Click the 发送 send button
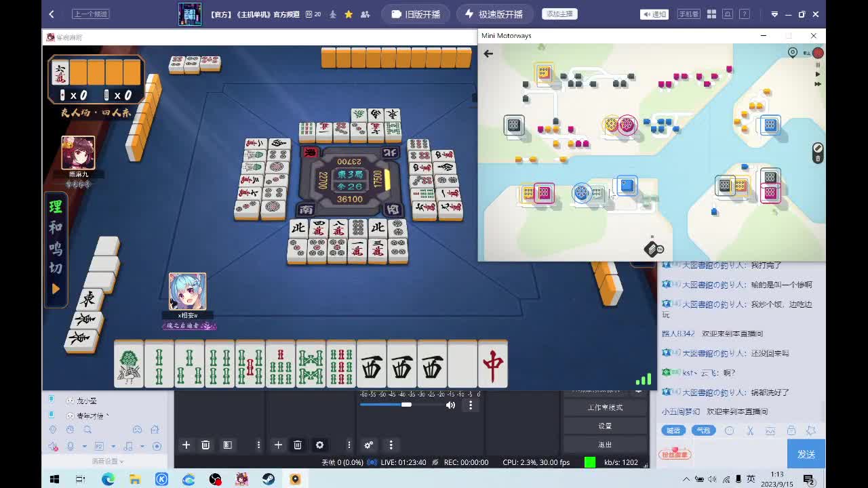 pos(806,454)
